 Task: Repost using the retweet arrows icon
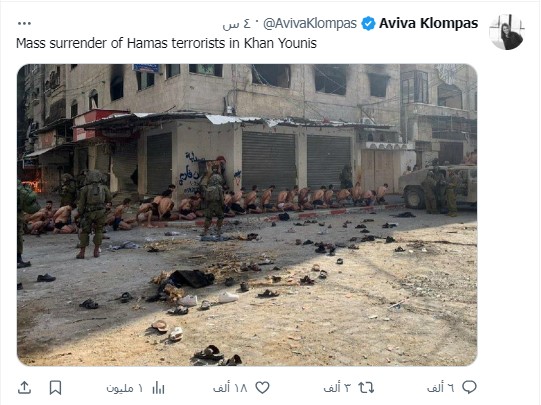[x=366, y=388]
